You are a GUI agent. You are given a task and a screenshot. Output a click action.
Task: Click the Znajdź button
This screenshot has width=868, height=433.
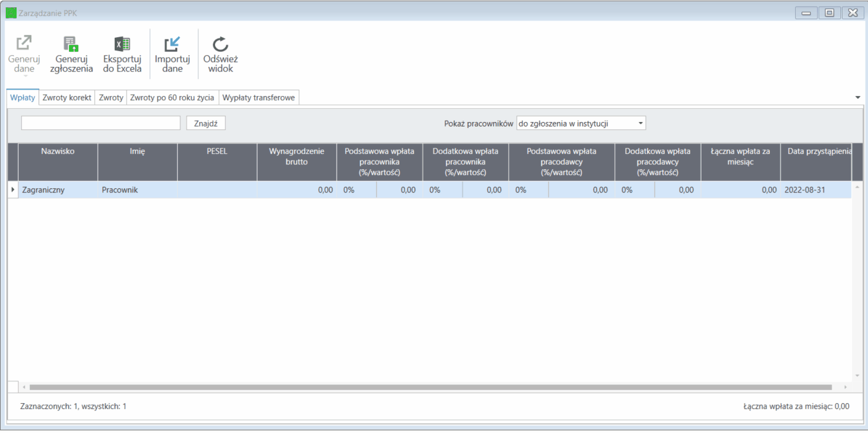206,123
